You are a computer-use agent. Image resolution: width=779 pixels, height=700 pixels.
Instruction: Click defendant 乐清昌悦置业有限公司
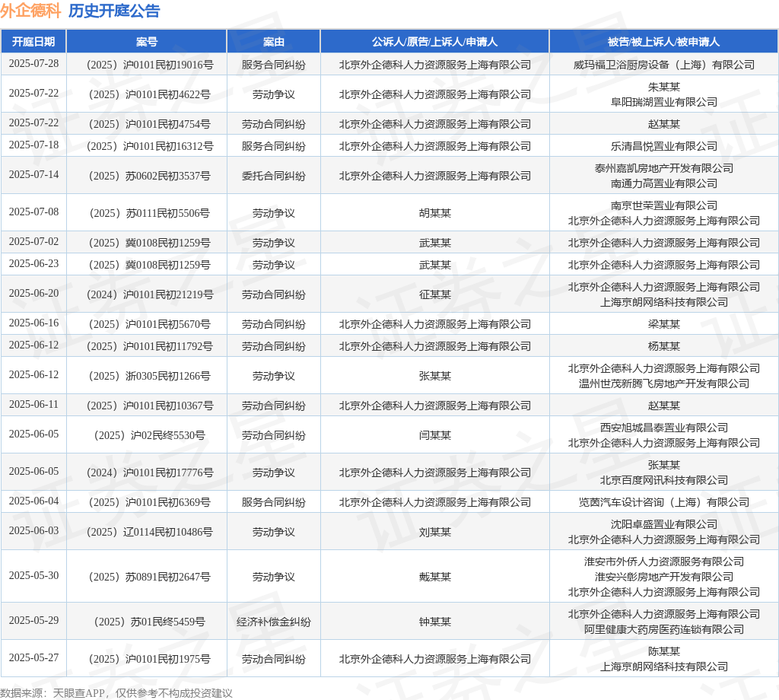(663, 147)
